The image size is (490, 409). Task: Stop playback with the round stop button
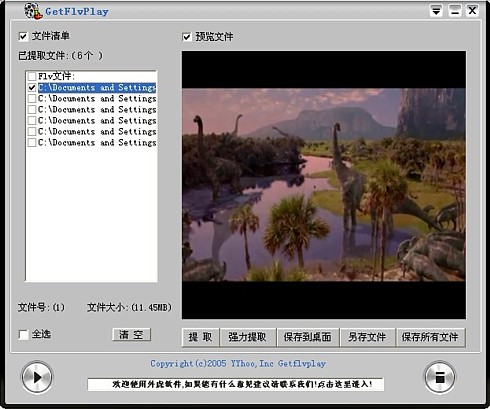(439, 377)
